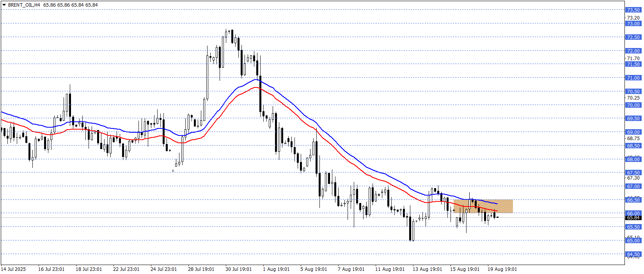Click the 67.00 price level label
The image size is (644, 274).
(633, 187)
